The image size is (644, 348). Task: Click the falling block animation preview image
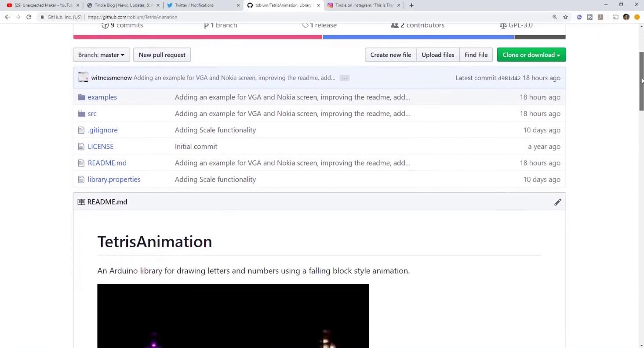pyautogui.click(x=233, y=316)
